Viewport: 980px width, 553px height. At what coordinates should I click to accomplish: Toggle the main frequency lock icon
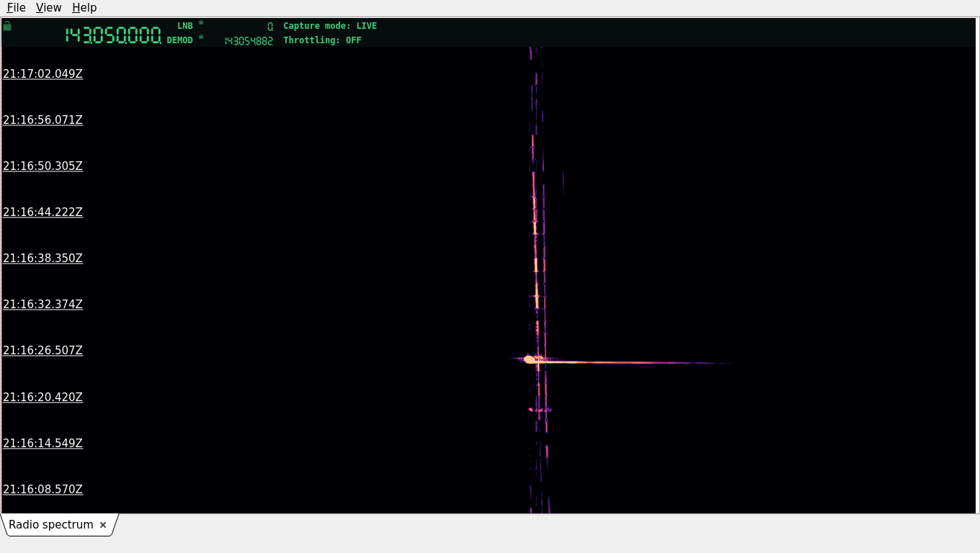[7, 26]
